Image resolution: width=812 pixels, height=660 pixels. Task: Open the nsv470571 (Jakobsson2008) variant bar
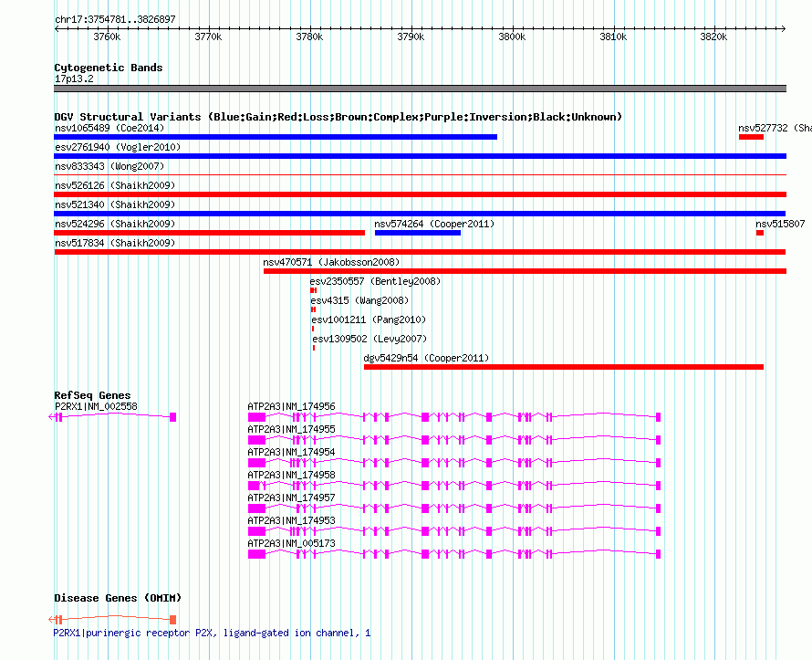[x=526, y=271]
